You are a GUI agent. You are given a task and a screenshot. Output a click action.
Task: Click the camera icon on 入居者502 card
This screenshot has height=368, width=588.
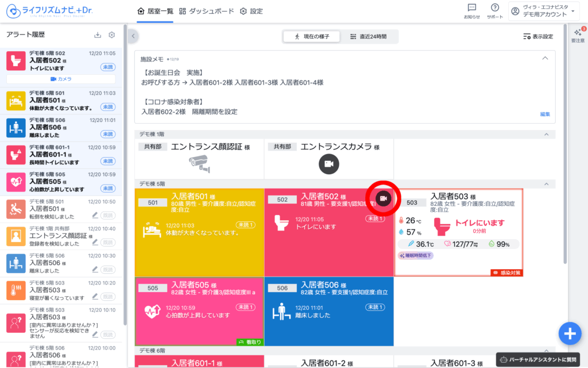click(383, 198)
